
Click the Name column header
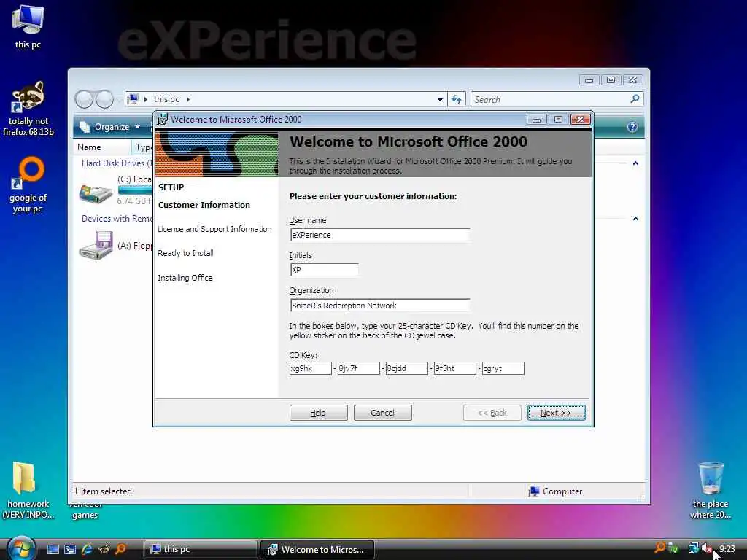(x=102, y=147)
